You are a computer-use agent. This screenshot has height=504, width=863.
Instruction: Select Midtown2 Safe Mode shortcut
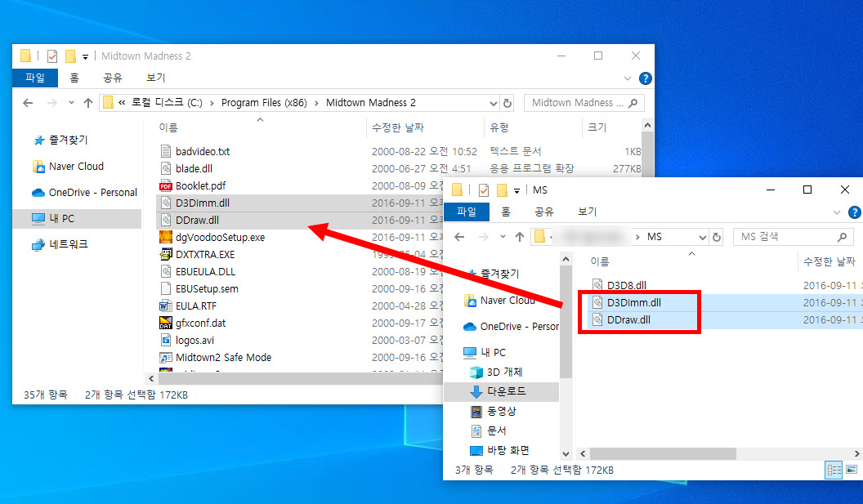coord(223,357)
